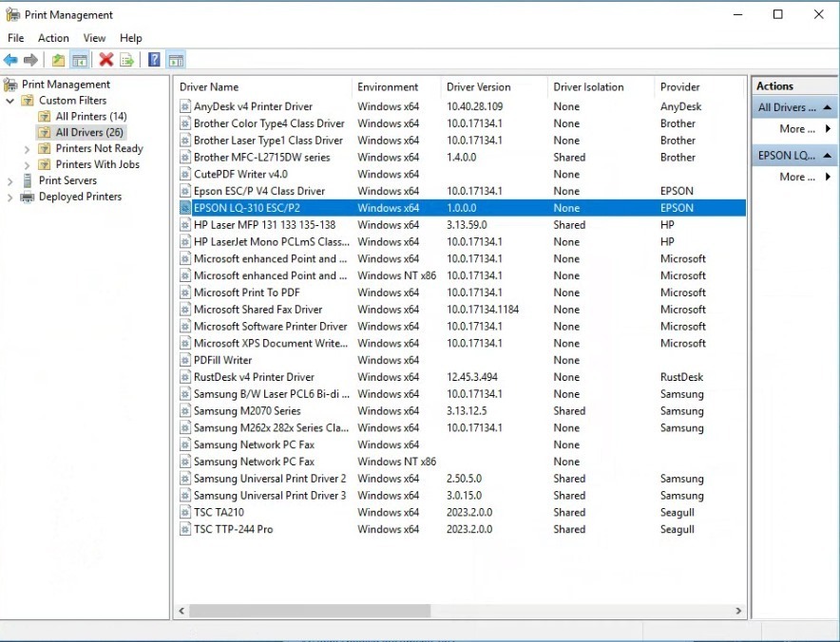Image resolution: width=840 pixels, height=642 pixels.
Task: Select Samsung Universal Print Driver 3 row
Action: 462,496
